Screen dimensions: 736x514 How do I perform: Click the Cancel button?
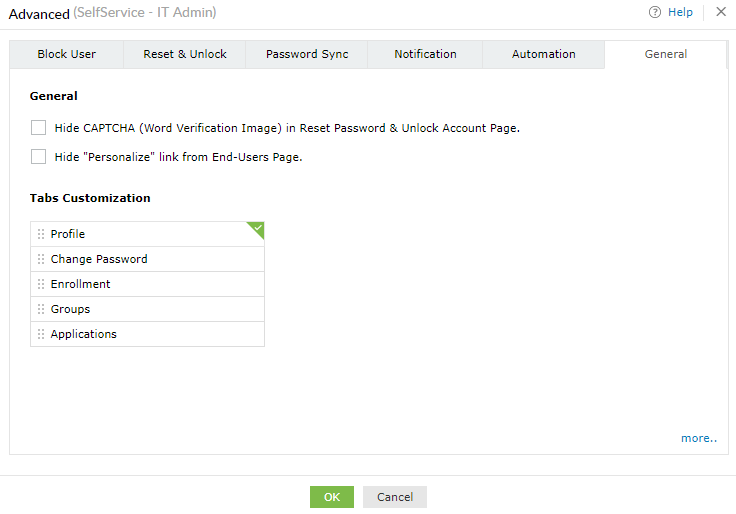(395, 497)
